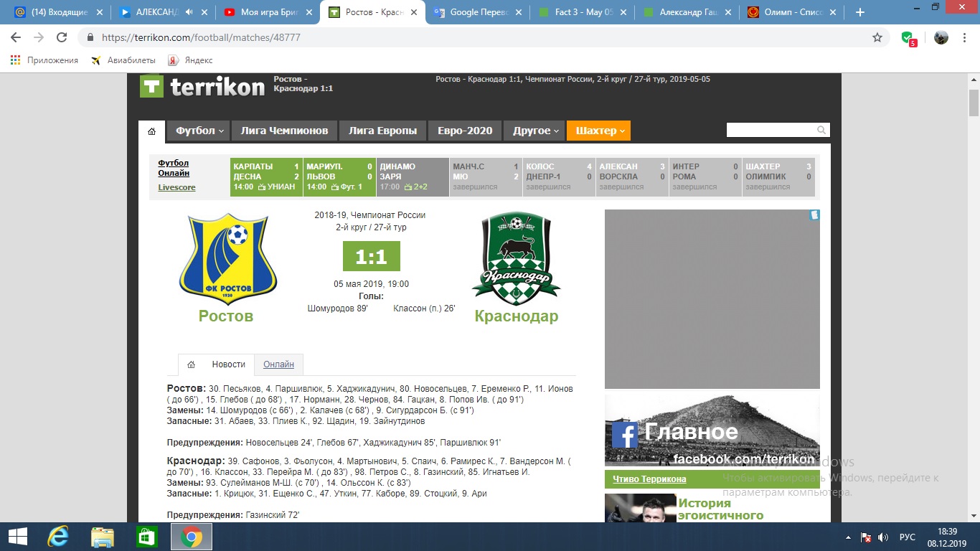
Task: Open the Windows Start menu
Action: click(17, 537)
